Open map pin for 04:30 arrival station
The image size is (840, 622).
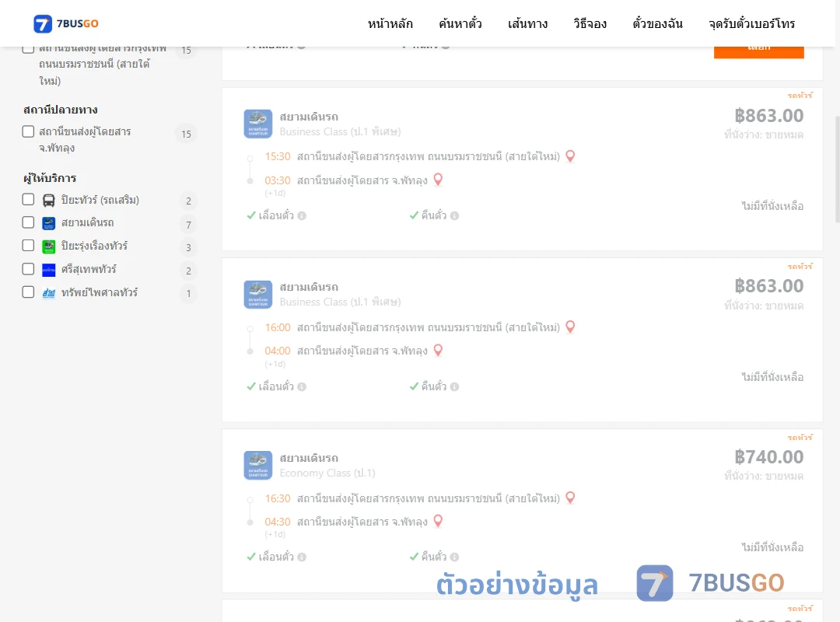(438, 521)
